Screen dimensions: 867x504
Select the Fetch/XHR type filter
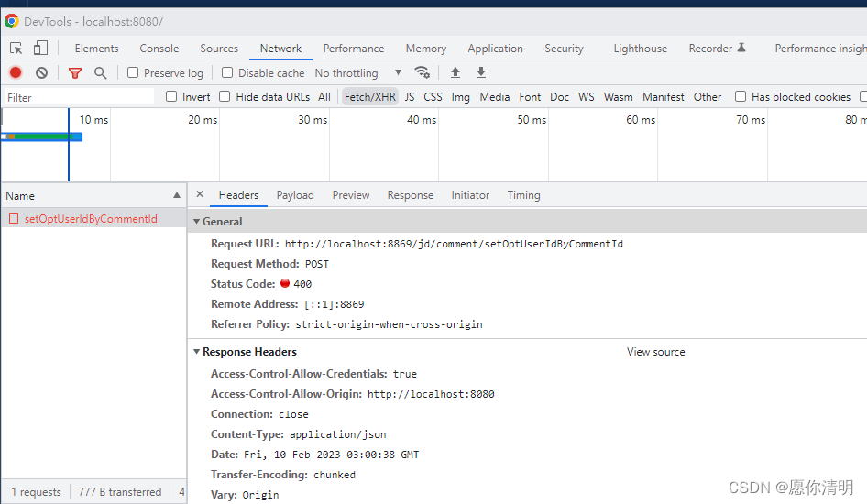[370, 97]
